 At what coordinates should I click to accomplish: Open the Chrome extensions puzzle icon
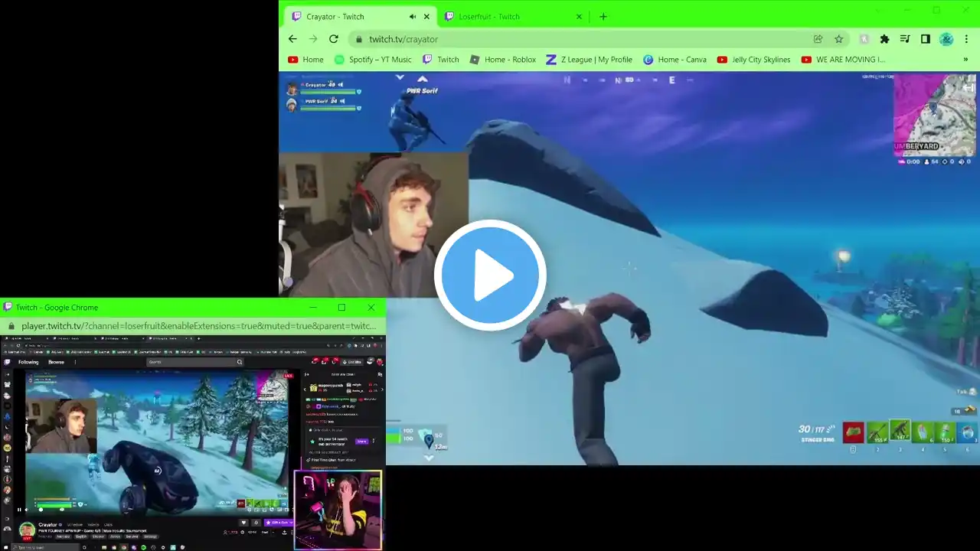point(885,39)
